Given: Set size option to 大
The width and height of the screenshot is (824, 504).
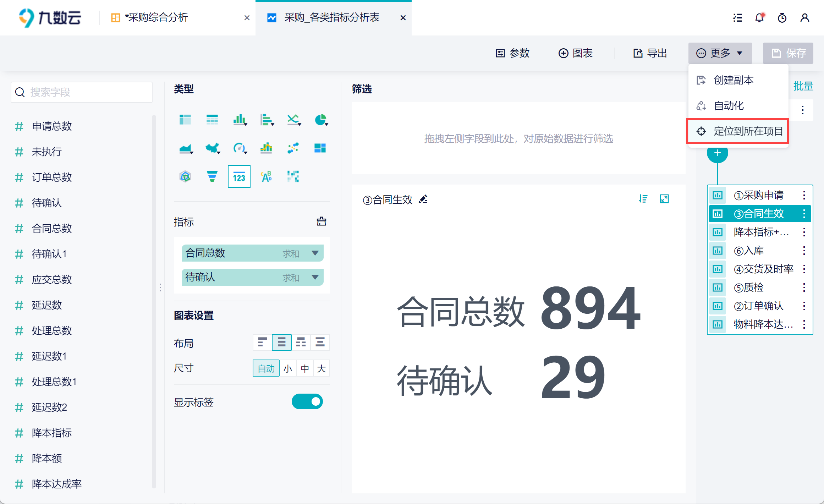Looking at the screenshot, I should click(321, 368).
